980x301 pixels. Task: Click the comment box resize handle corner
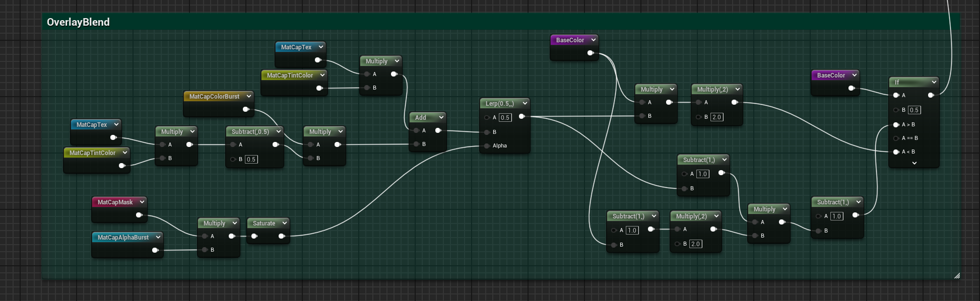(x=957, y=275)
